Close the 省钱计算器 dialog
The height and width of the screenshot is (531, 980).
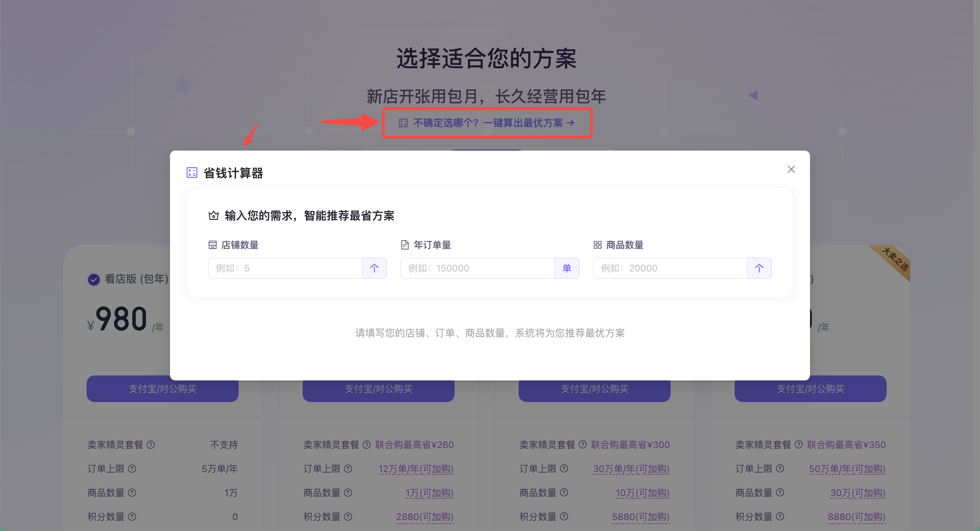pos(791,169)
